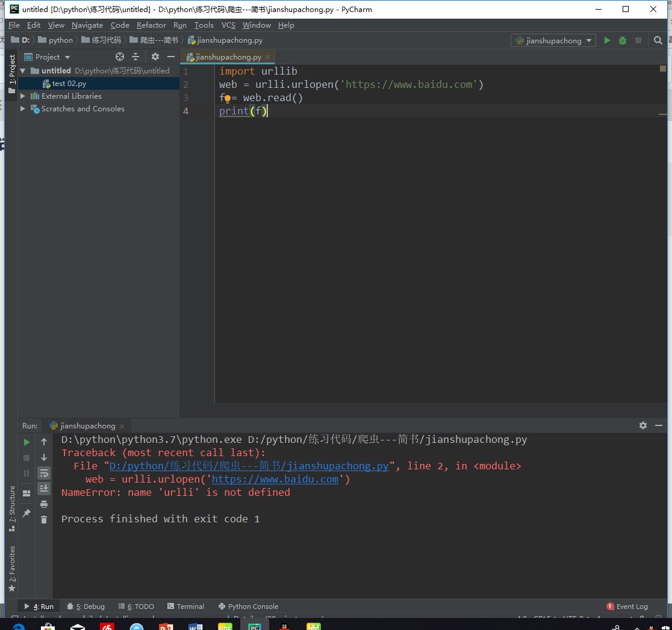This screenshot has width=672, height=630.
Task: Click the locate current file target icon
Action: [120, 57]
